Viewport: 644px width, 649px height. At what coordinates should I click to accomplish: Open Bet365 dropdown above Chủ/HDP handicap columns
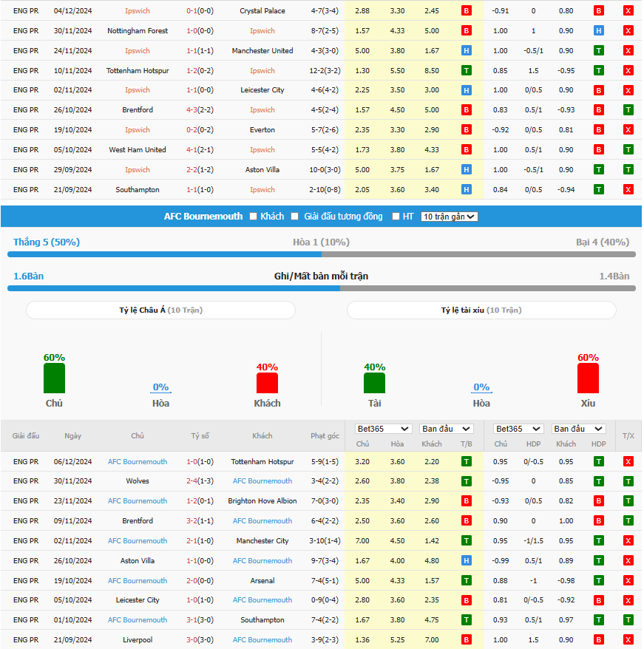[x=518, y=429]
